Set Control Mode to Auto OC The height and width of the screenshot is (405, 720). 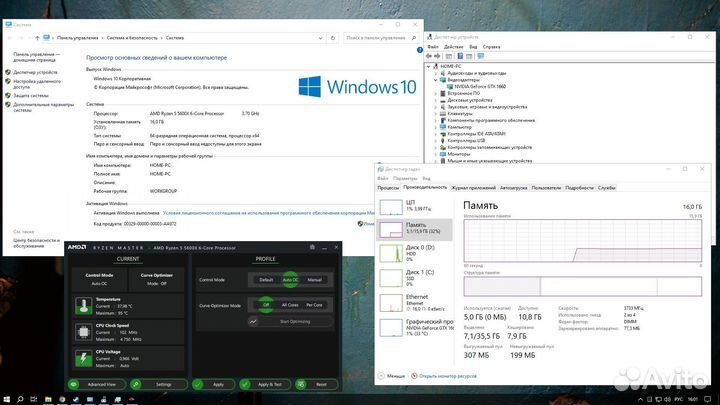coord(291,281)
